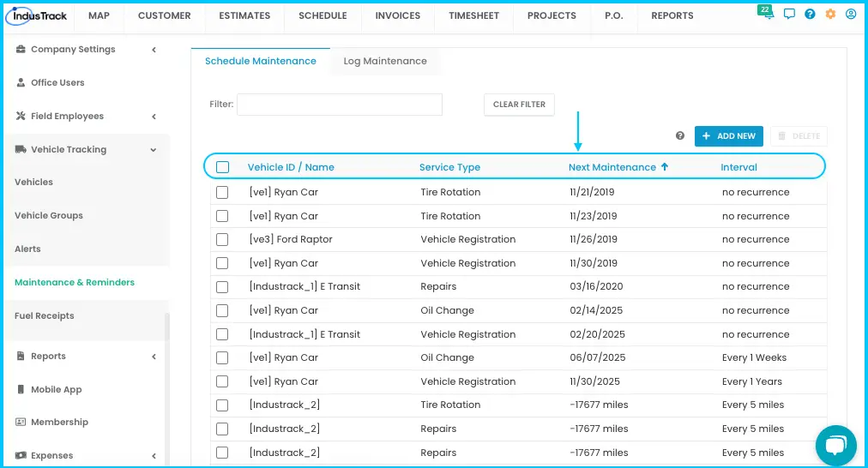Open Vehicles in the sidebar
868x468 pixels.
click(33, 182)
